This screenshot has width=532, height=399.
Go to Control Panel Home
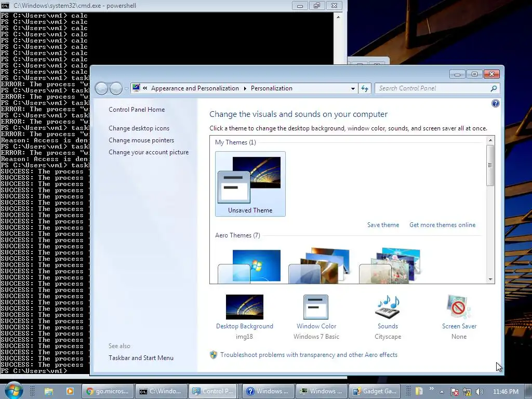(137, 109)
